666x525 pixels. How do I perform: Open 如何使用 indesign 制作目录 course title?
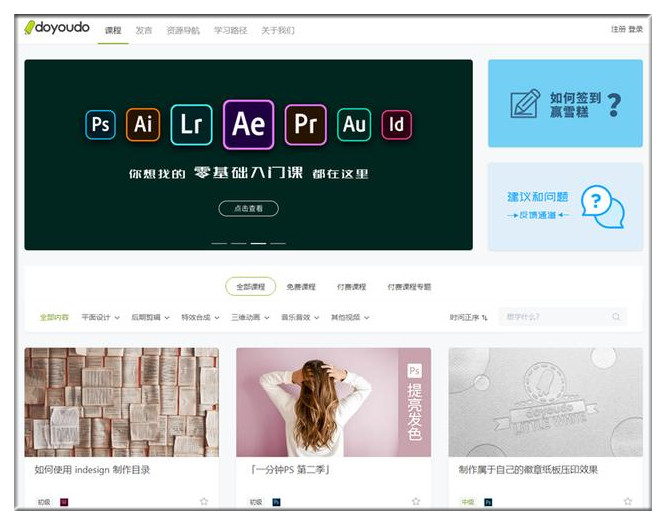click(x=92, y=470)
